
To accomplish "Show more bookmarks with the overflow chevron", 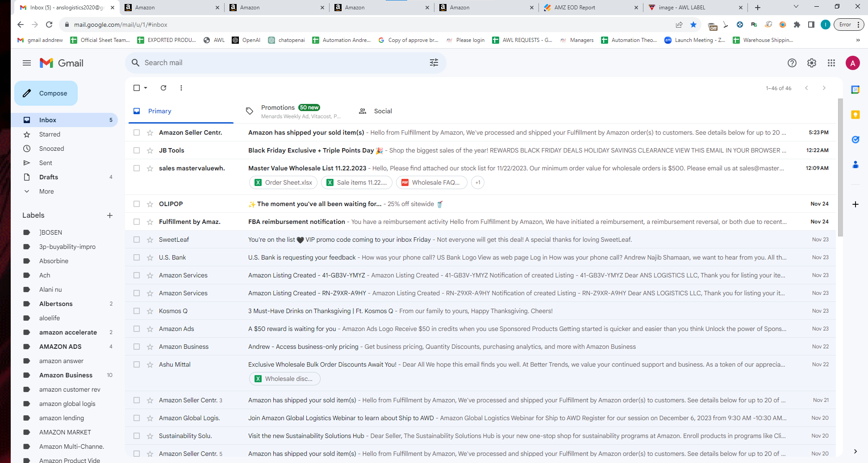I will tap(858, 40).
